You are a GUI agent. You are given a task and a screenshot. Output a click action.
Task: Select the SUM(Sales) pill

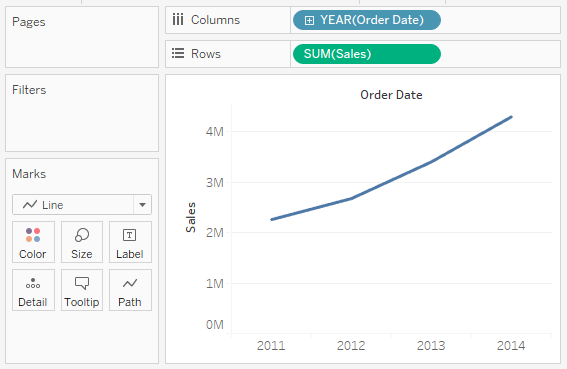367,54
